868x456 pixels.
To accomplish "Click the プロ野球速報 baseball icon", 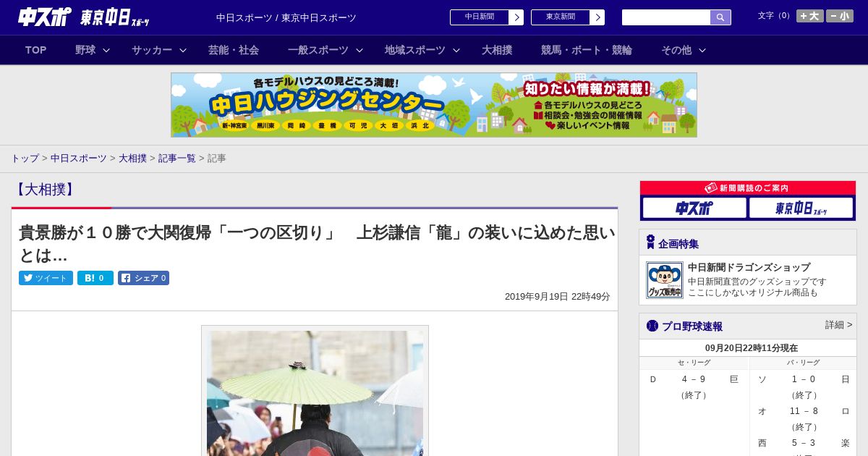I will coord(652,326).
